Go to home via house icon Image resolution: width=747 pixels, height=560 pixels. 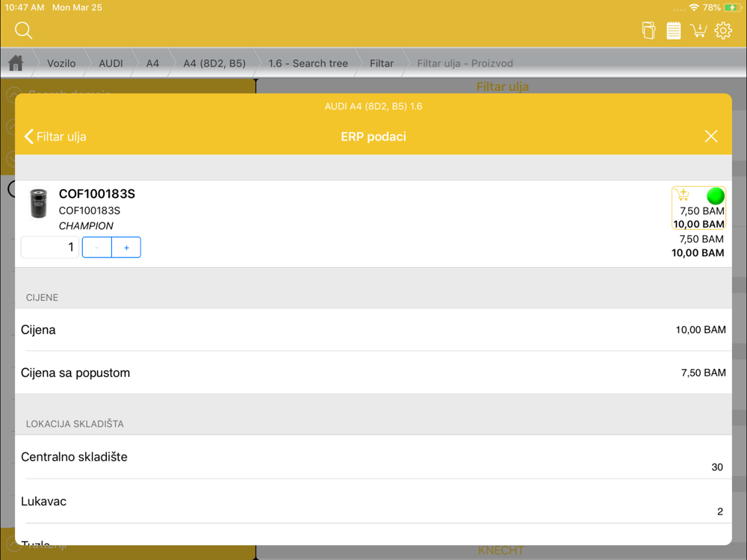pos(16,63)
